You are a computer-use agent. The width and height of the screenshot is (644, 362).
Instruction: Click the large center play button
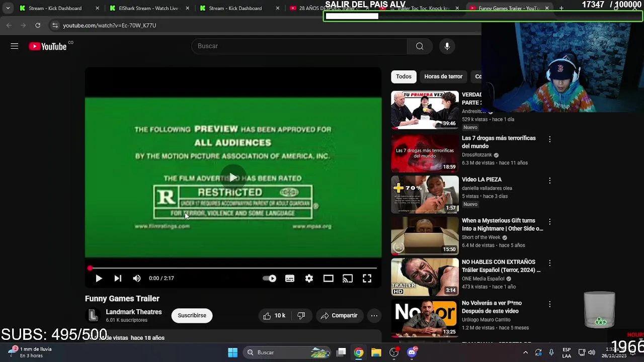click(x=233, y=177)
